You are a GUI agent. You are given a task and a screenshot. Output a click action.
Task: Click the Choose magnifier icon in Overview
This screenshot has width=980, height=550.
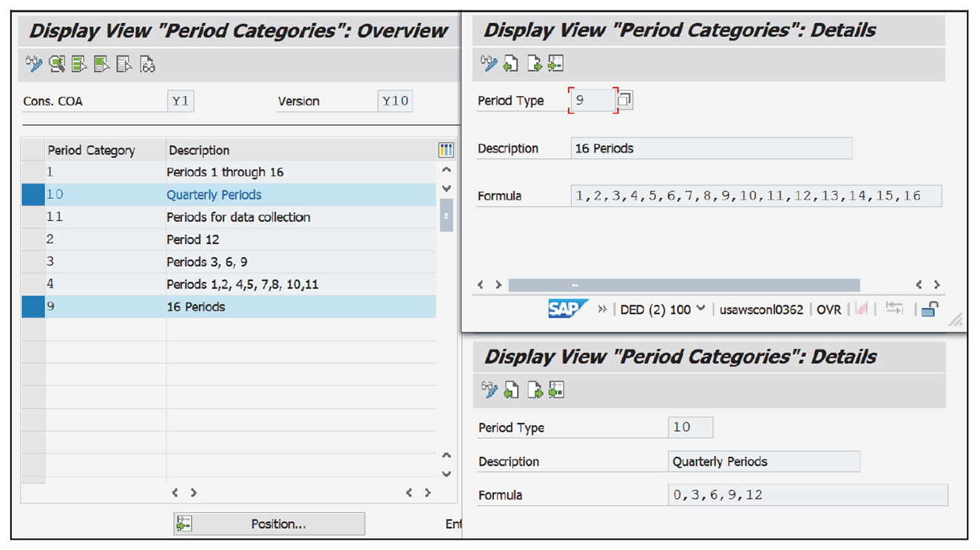pyautogui.click(x=56, y=64)
